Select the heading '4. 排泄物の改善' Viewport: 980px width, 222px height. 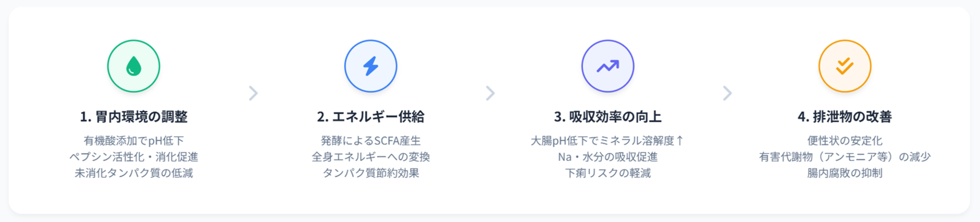[x=844, y=117]
